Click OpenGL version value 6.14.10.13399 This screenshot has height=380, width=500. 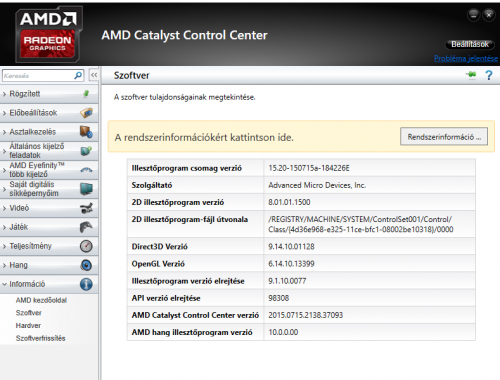[291, 264]
